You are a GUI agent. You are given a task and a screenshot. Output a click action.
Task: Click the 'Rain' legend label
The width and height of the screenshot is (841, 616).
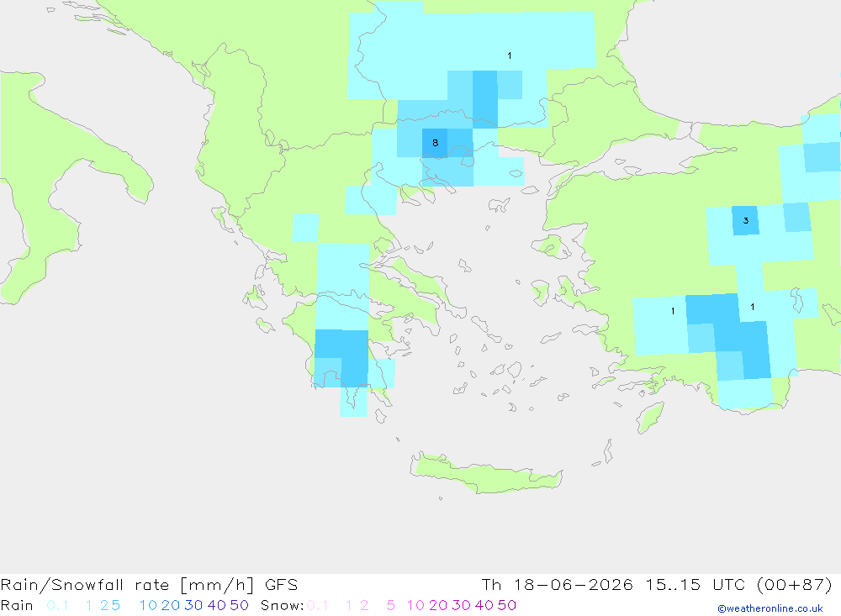17,605
